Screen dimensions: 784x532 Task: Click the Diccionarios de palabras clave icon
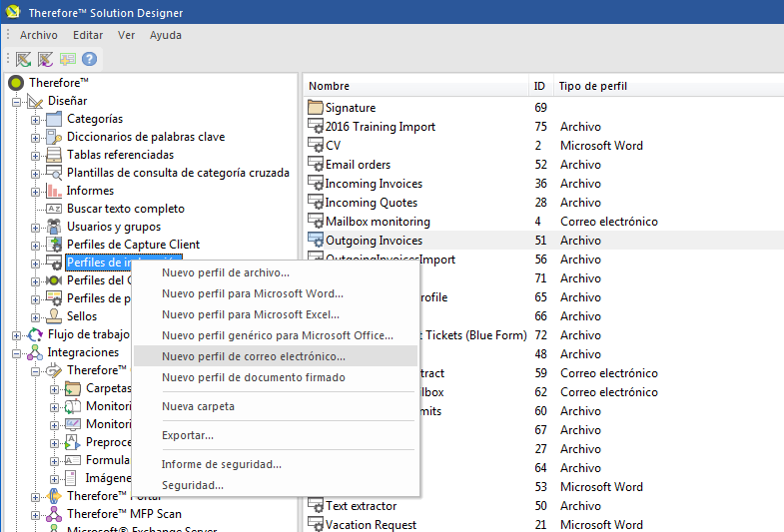(x=54, y=137)
